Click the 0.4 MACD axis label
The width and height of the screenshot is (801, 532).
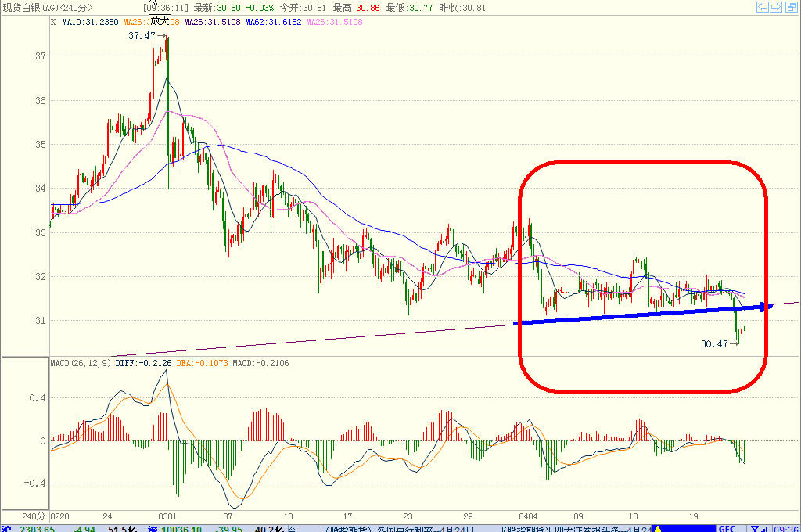[38, 397]
